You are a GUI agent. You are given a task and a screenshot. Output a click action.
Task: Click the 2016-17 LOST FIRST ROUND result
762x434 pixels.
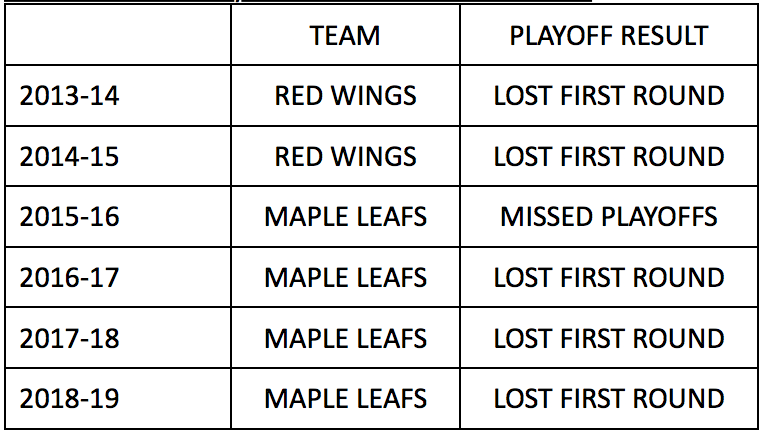(609, 277)
